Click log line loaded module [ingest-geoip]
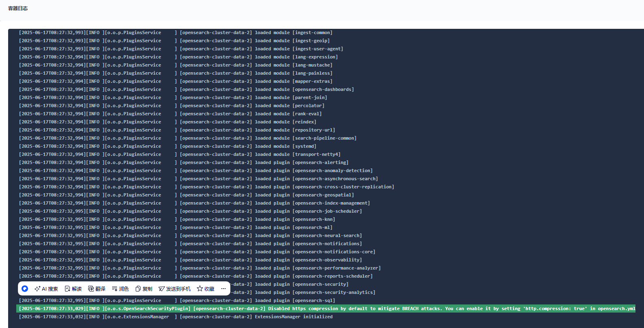 pyautogui.click(x=175, y=41)
